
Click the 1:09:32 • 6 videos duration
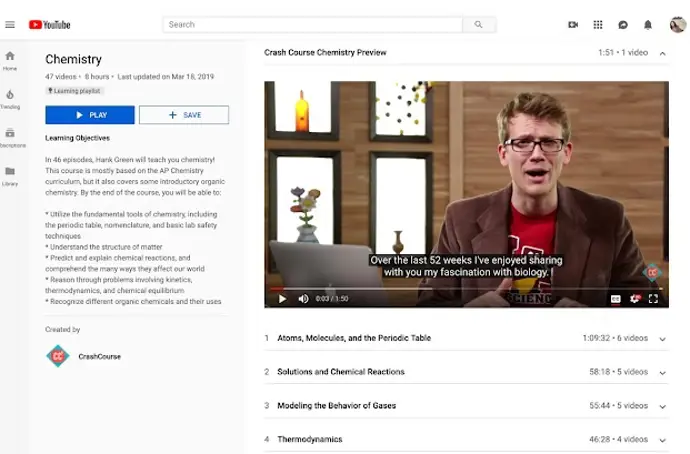pos(615,338)
